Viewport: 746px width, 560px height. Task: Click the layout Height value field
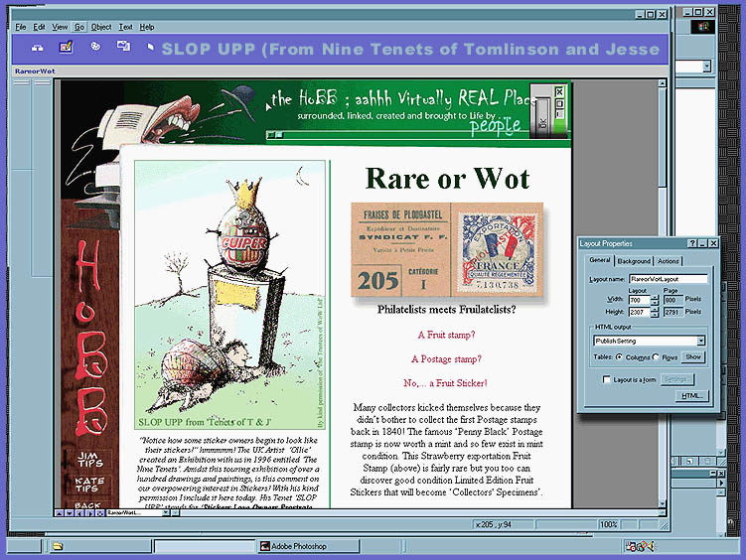point(639,312)
